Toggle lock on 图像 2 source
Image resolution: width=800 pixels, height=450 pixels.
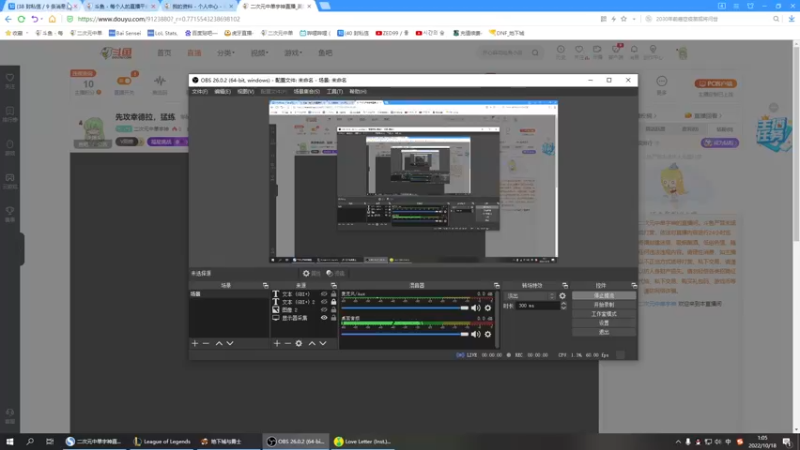coord(334,310)
